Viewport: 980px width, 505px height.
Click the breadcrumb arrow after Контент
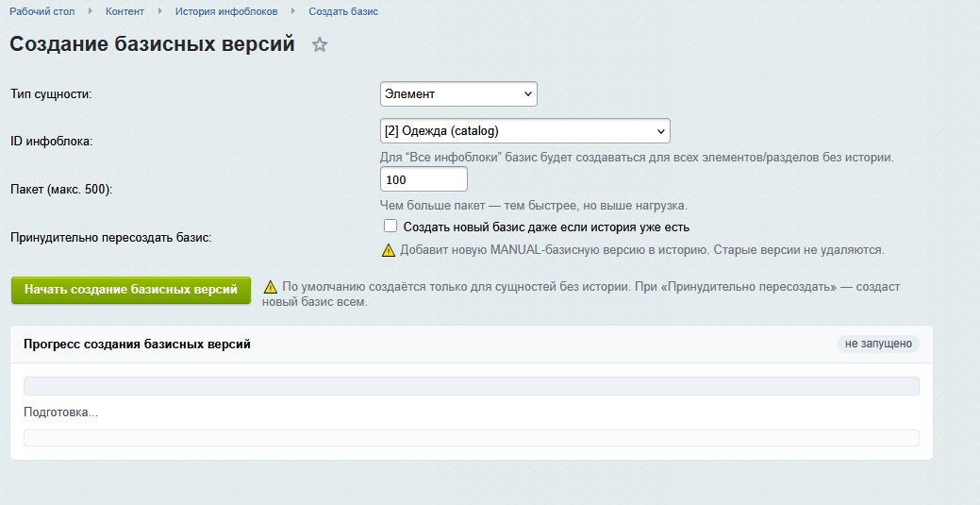click(x=159, y=11)
